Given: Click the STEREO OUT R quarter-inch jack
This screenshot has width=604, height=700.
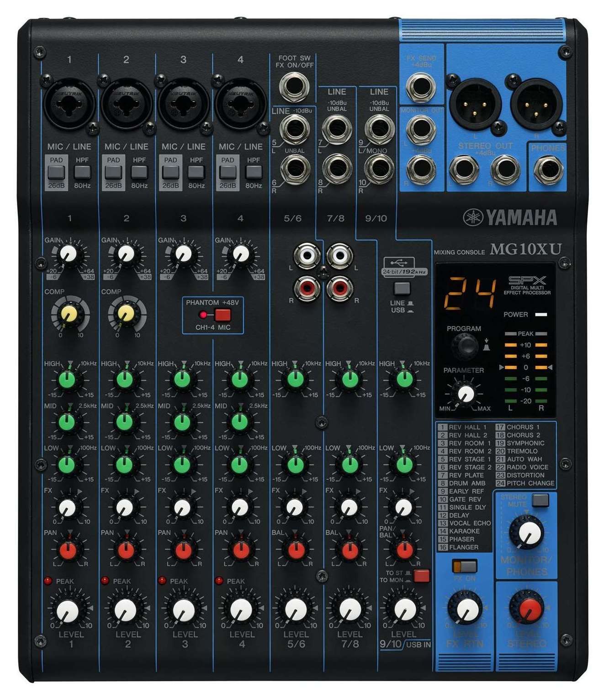Looking at the screenshot, I should 505,170.
